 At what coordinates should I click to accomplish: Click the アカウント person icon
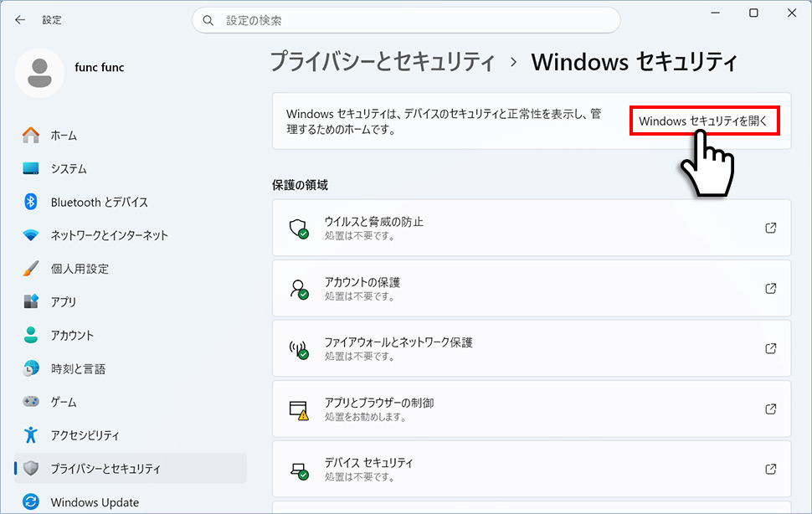tap(31, 335)
